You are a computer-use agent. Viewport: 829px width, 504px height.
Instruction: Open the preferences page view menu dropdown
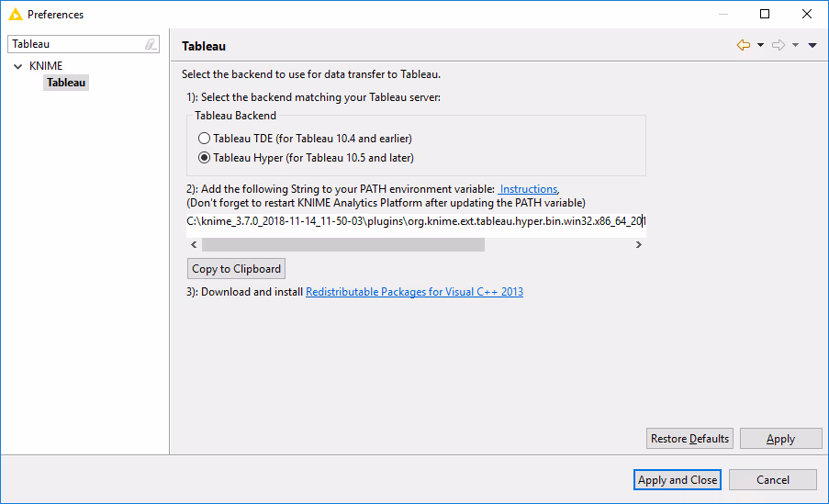[x=812, y=46]
